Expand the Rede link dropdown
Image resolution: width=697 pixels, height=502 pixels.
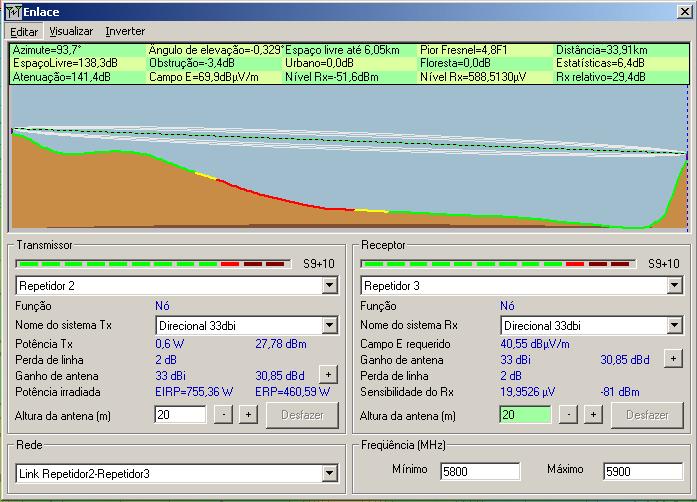(330, 474)
